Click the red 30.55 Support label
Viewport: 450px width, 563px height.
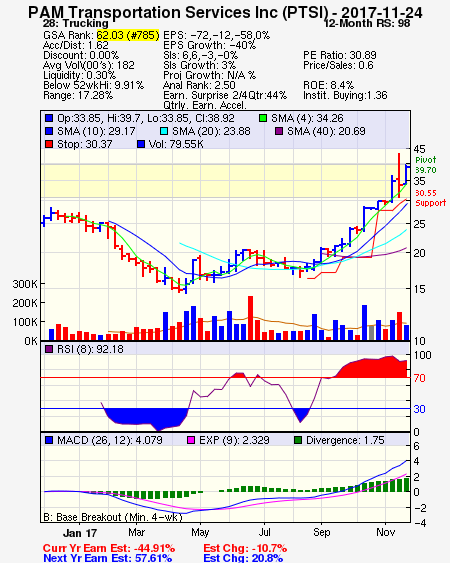pos(430,198)
